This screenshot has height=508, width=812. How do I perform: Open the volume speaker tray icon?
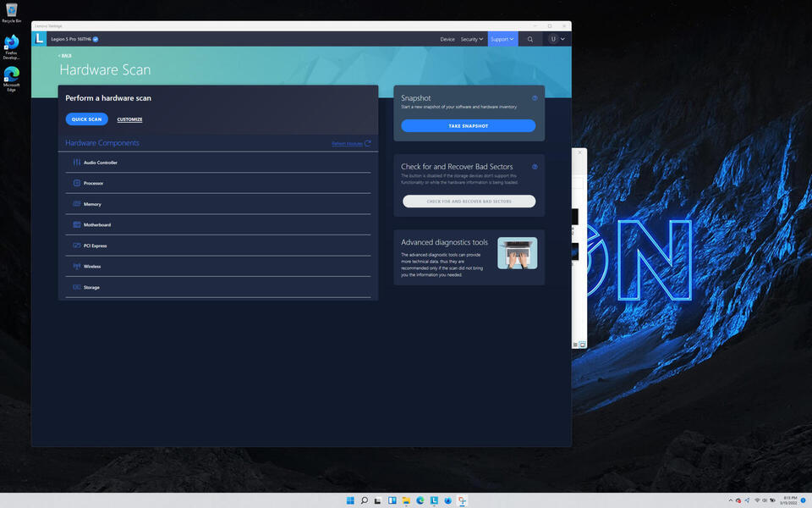pos(765,500)
